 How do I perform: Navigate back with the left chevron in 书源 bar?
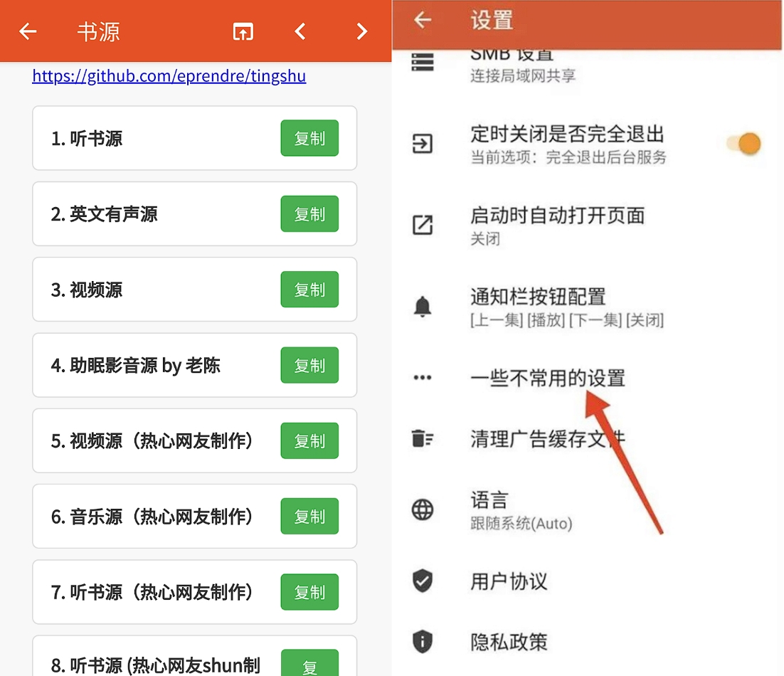point(300,31)
